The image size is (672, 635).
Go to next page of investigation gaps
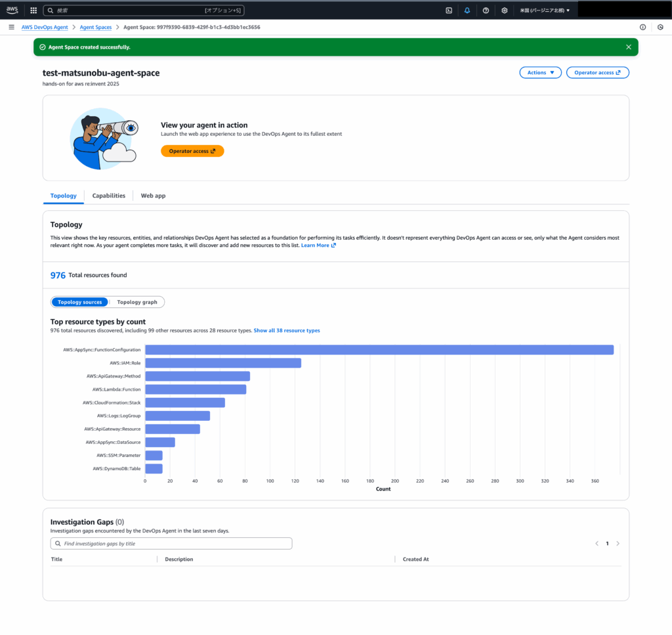point(618,544)
